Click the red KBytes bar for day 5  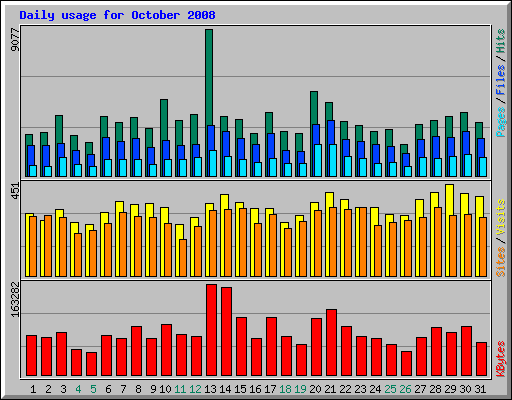click(91, 364)
